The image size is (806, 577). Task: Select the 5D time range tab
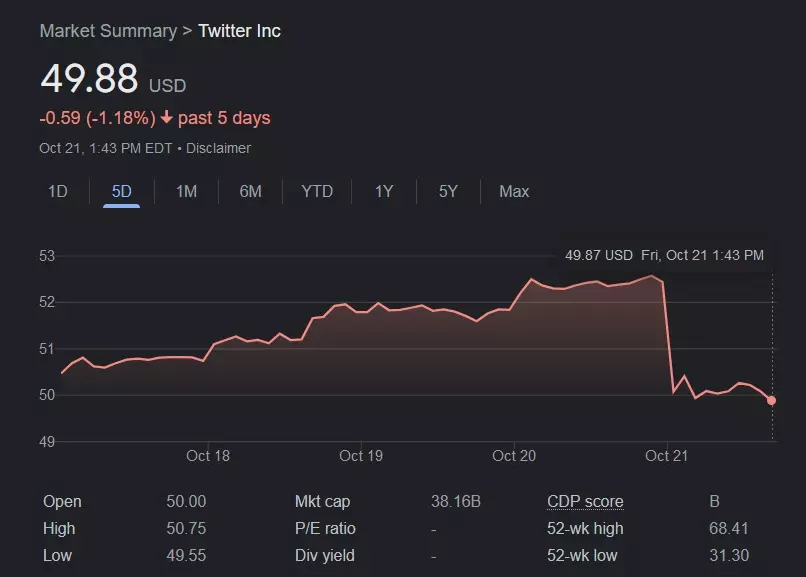121,191
